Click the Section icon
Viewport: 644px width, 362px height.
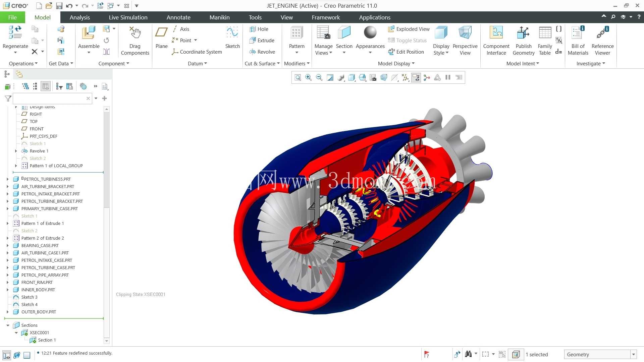[x=344, y=33]
